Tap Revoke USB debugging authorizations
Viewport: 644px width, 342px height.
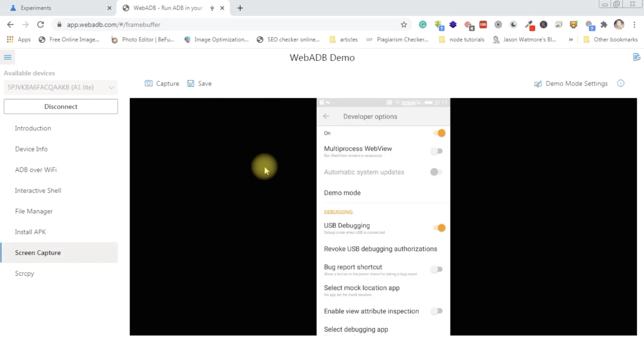[380, 249]
